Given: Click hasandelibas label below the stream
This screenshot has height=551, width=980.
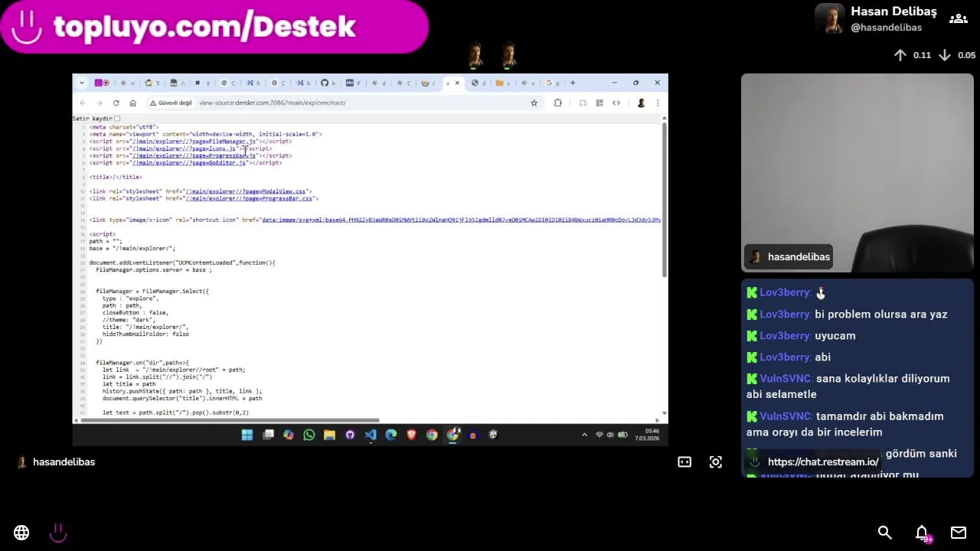Looking at the screenshot, I should coord(64,462).
